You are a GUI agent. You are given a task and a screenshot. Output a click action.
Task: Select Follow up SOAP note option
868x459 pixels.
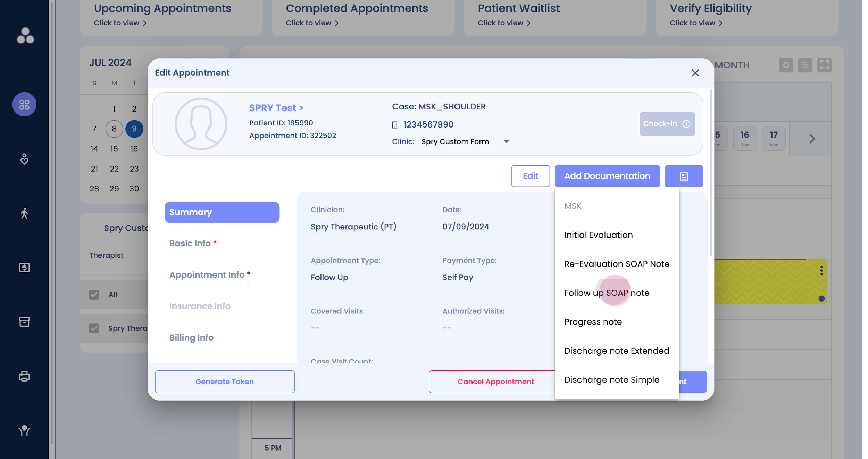pyautogui.click(x=607, y=293)
